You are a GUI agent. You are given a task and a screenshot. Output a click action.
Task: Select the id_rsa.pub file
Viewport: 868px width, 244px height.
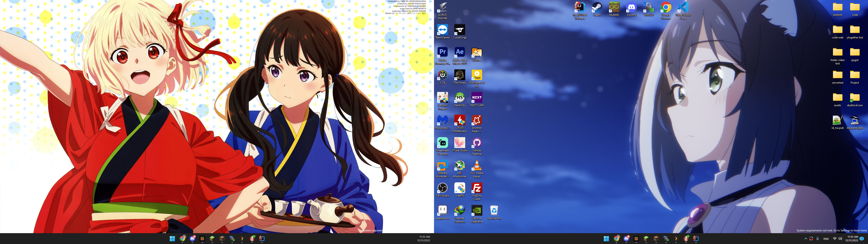[x=837, y=121]
